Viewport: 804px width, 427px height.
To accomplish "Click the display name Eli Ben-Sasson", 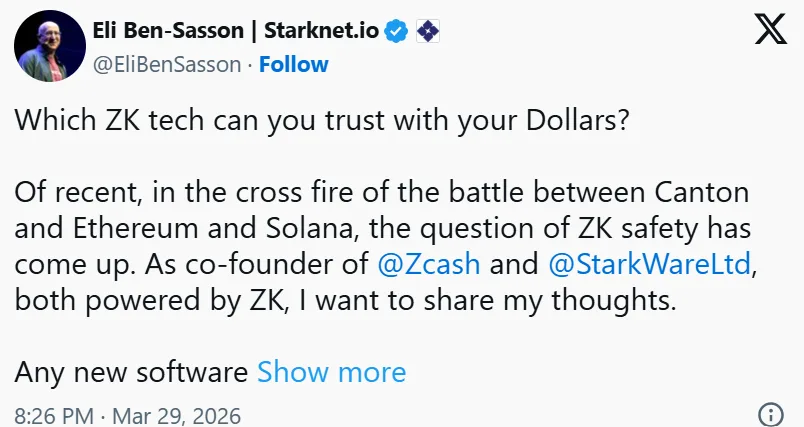I will coord(168,31).
